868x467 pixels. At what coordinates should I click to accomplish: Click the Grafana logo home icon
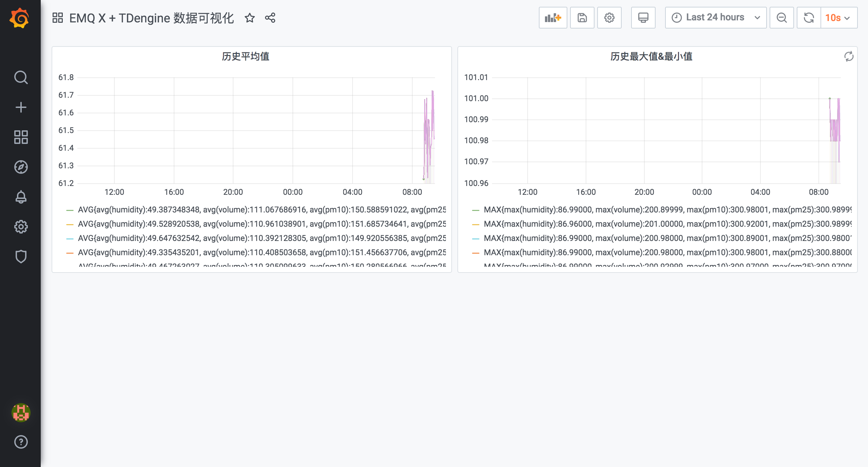(20, 18)
